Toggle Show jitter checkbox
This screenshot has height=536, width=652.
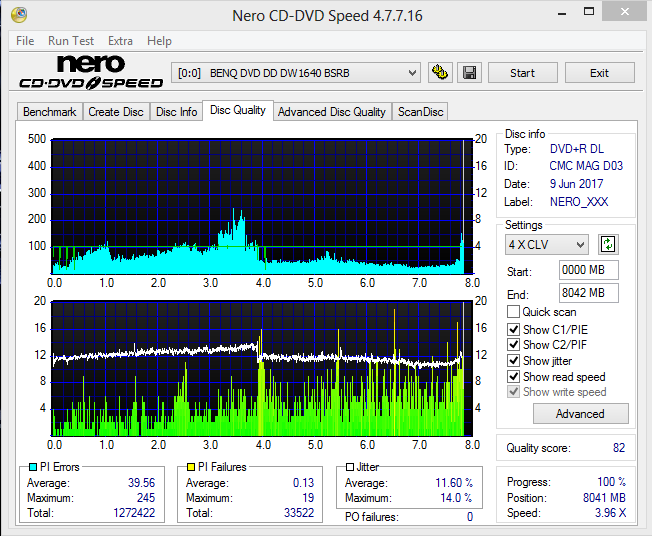[513, 361]
